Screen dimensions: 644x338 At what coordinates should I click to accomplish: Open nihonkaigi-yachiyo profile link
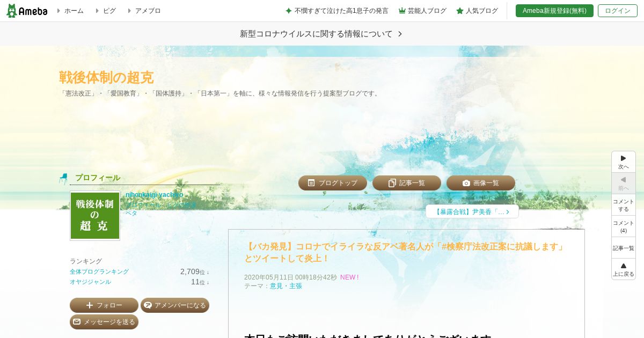pos(155,194)
